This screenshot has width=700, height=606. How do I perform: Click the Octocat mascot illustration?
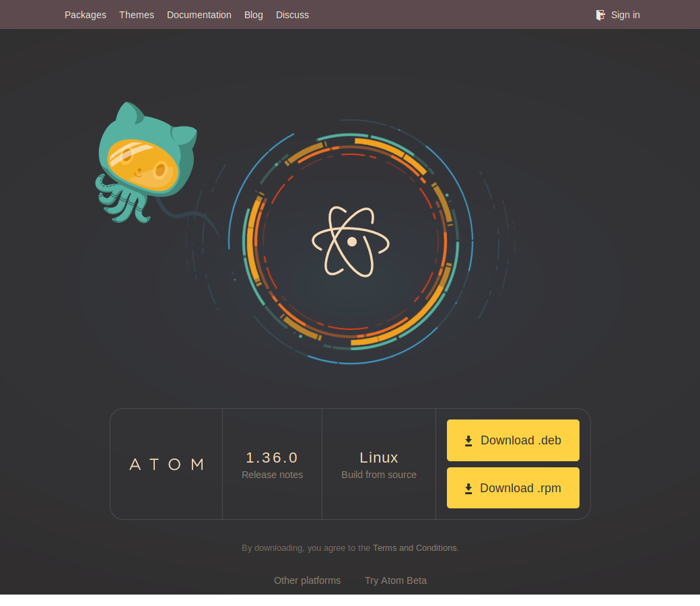(147, 162)
